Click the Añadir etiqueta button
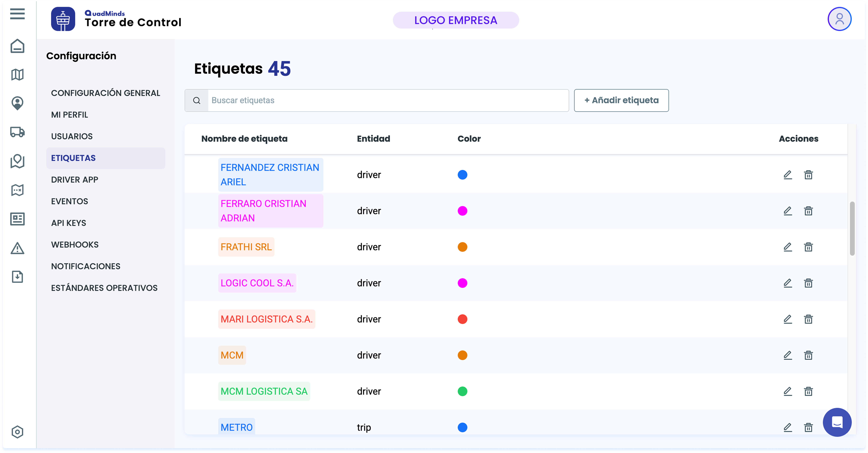 coord(621,100)
